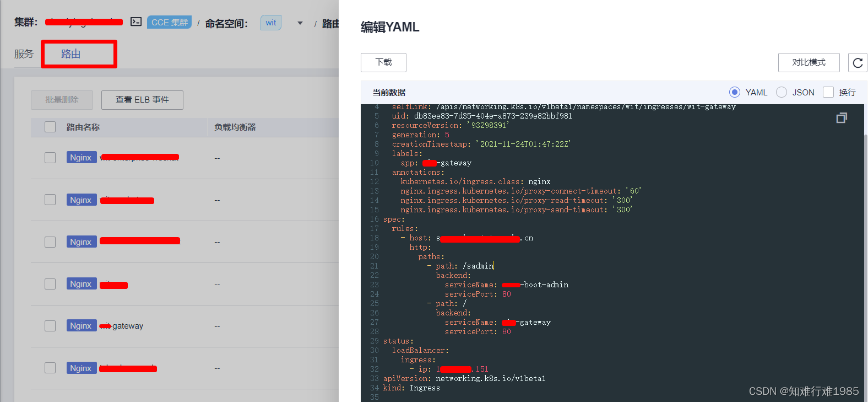868x402 pixels.
Task: Select the wit namespace field
Action: (x=271, y=23)
